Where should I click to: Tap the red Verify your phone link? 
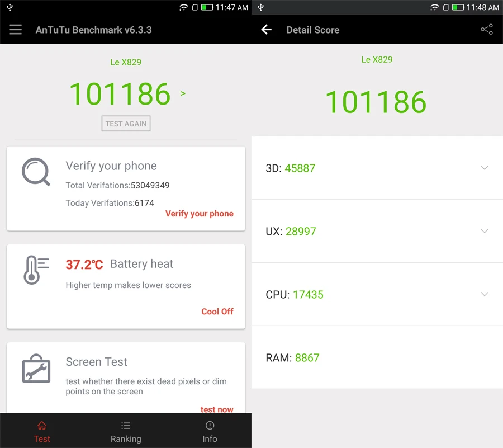click(199, 214)
